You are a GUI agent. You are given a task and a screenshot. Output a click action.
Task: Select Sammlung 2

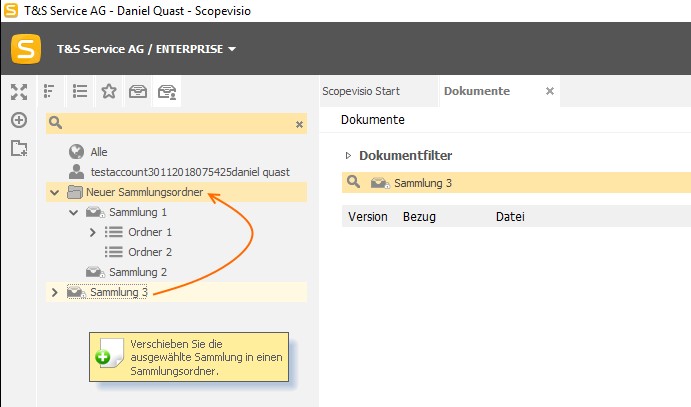click(x=138, y=272)
